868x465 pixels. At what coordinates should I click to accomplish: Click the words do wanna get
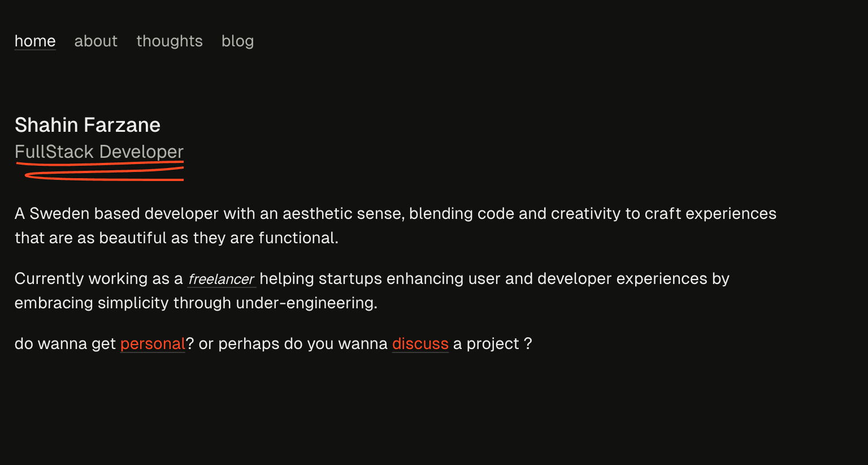coord(65,344)
